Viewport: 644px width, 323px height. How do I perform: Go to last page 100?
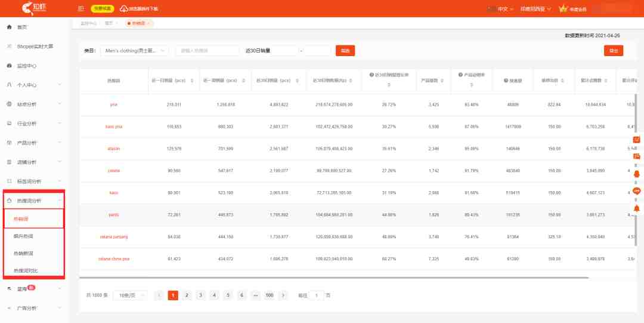click(270, 296)
